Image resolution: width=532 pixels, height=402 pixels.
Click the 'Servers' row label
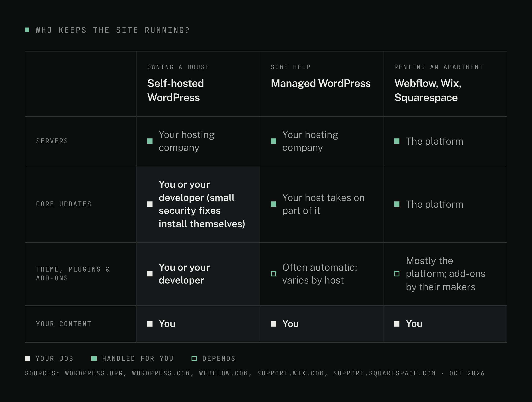tap(52, 141)
